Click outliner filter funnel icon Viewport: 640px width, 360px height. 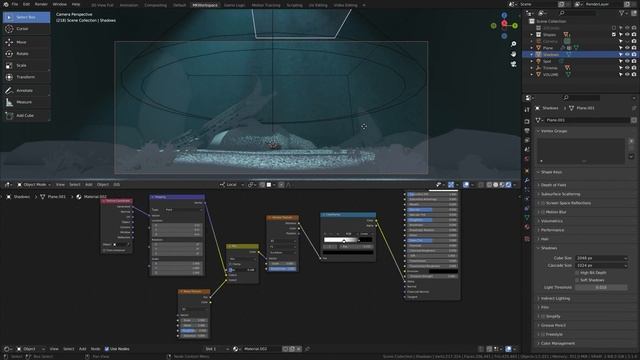[x=622, y=13]
